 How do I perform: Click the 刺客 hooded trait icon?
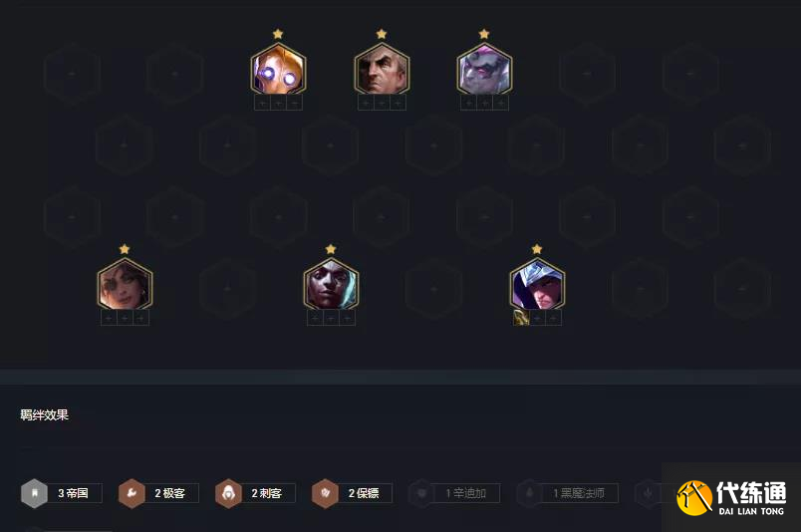(228, 493)
